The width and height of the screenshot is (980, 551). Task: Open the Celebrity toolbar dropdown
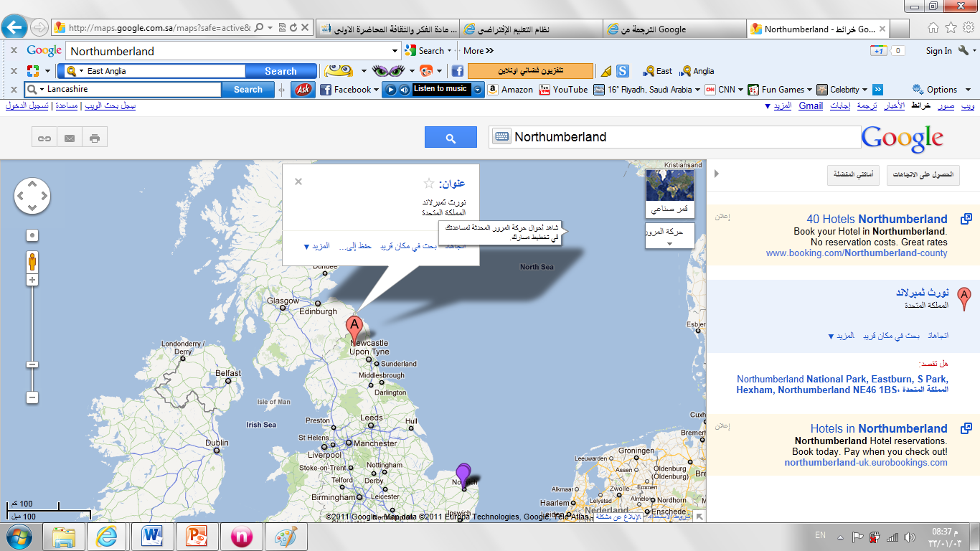[x=865, y=90]
